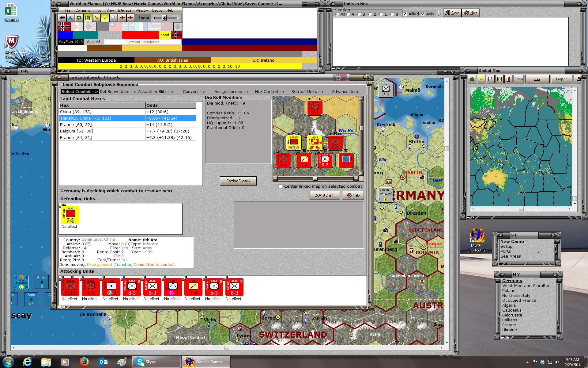
Task: Select the Chinese flag in the country row
Action: [115, 27]
